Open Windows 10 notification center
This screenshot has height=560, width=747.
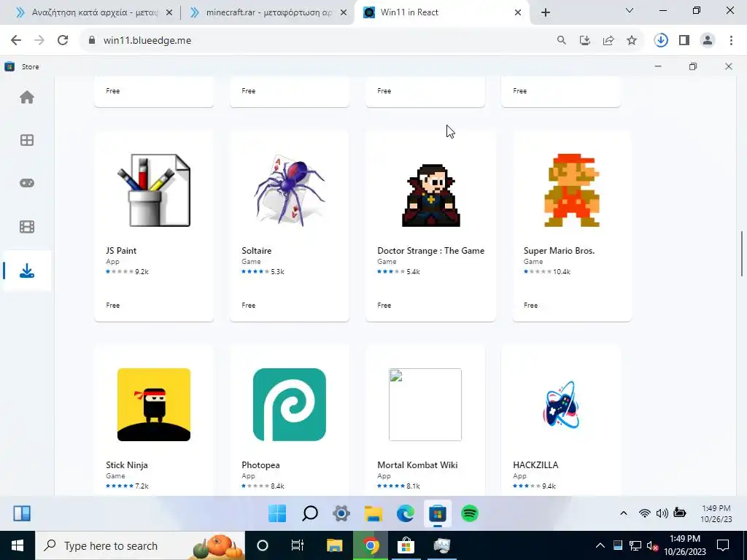pos(723,545)
